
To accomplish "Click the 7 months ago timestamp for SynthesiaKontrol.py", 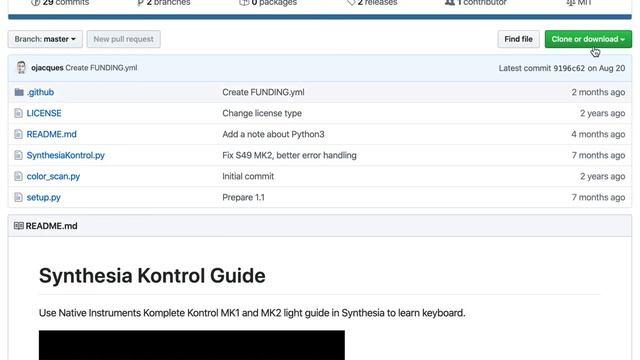I will tap(598, 155).
